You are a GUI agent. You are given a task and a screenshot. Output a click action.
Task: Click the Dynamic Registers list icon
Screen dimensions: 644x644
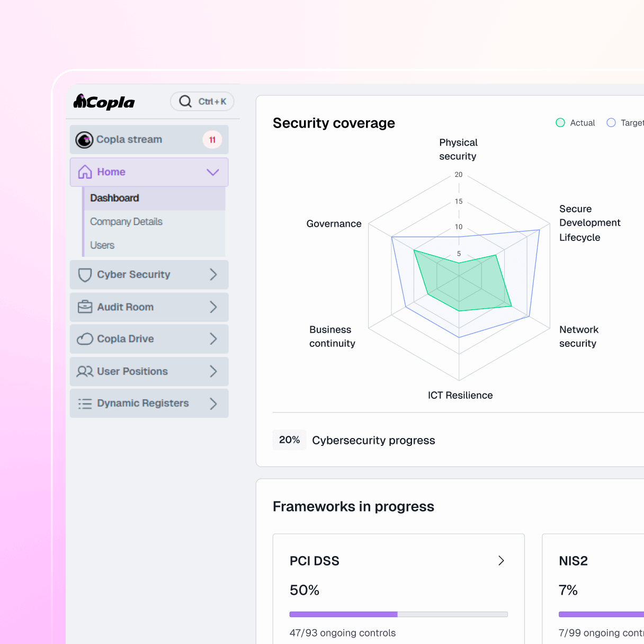85,404
